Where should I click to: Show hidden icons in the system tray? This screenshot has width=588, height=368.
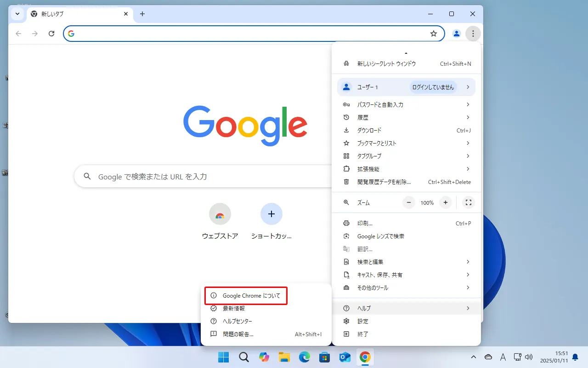[x=474, y=357]
